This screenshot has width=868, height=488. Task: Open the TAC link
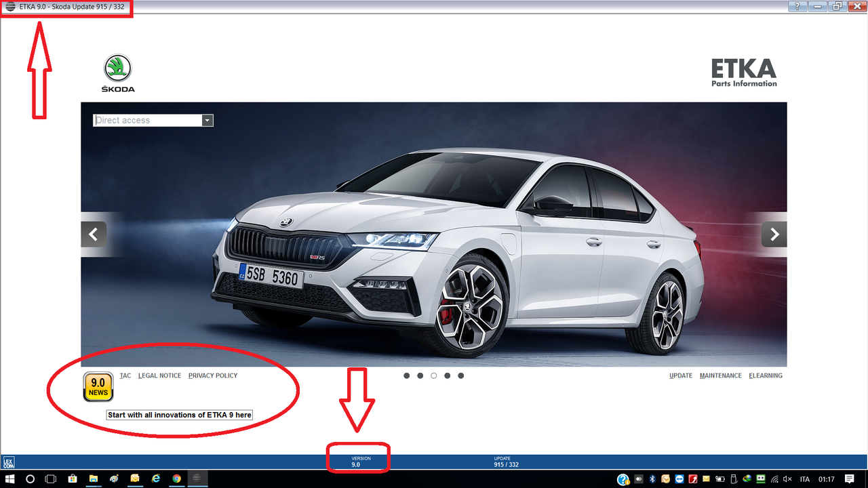(125, 375)
